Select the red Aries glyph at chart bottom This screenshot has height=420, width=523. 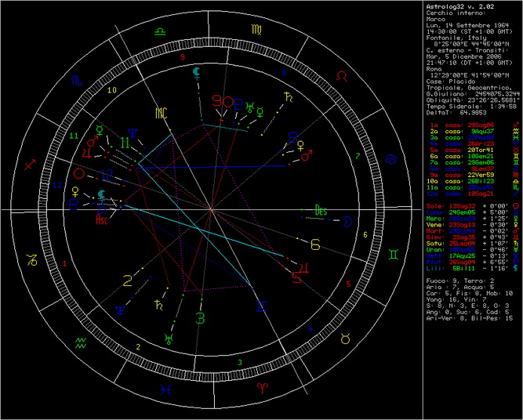(263, 388)
